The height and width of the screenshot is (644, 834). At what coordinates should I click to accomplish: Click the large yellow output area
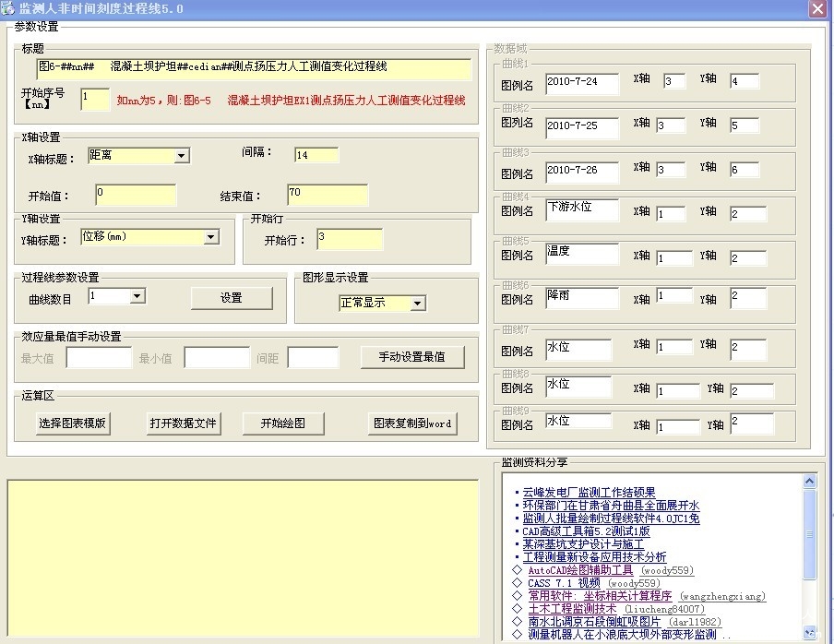click(x=243, y=558)
